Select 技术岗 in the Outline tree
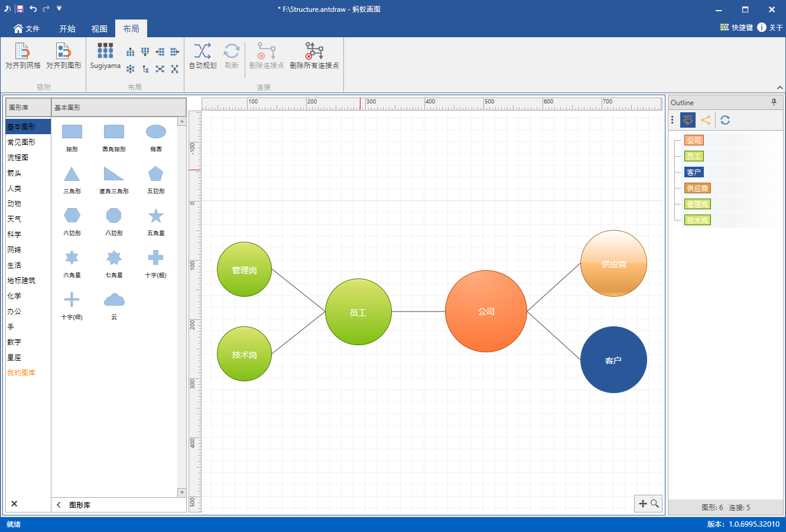The width and height of the screenshot is (786, 532). [x=697, y=220]
